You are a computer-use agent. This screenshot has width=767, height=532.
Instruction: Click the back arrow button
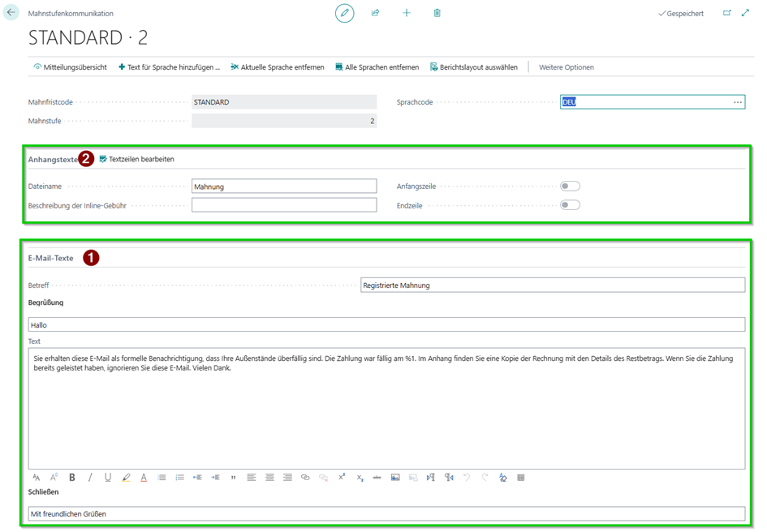click(x=11, y=13)
